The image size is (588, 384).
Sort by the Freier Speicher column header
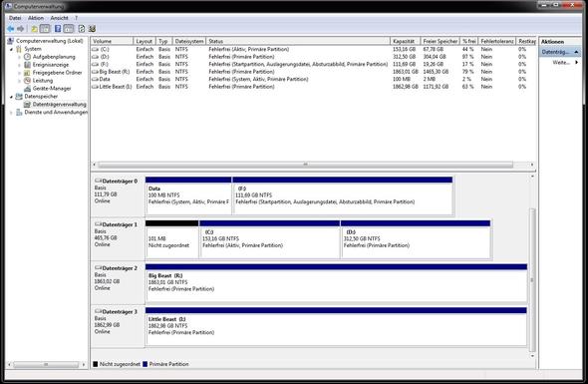[440, 41]
